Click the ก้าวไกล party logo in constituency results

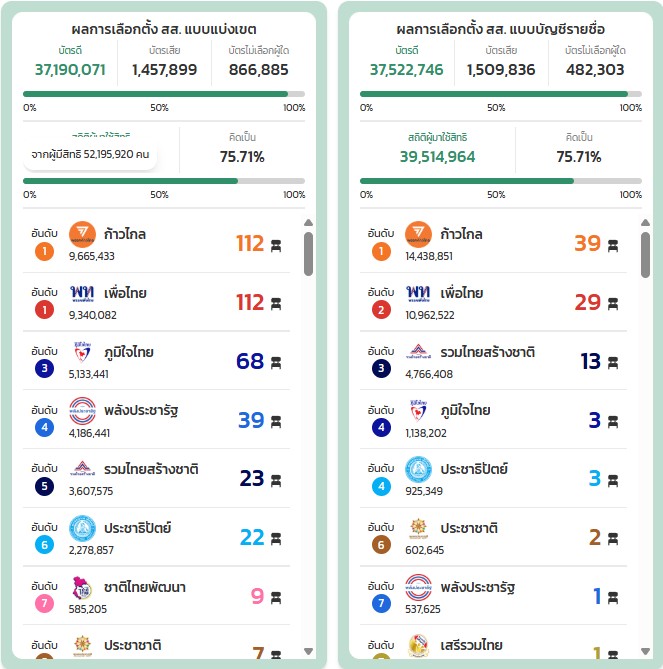[82, 234]
